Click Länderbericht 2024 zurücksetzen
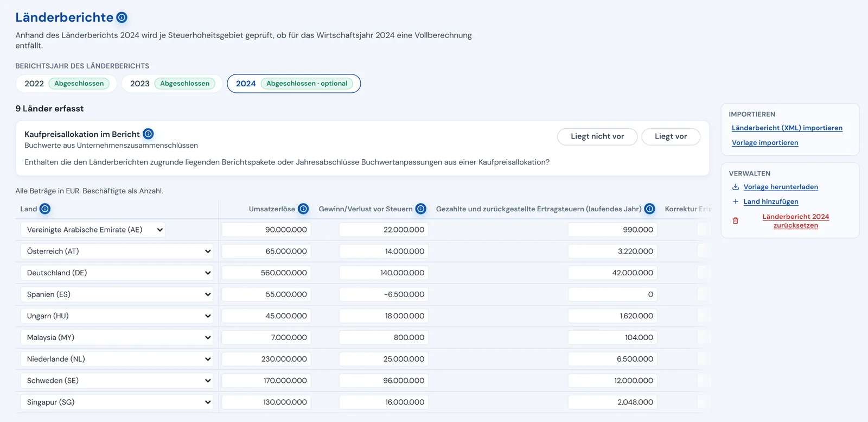Screen dimensions: 868x422 coord(796,221)
